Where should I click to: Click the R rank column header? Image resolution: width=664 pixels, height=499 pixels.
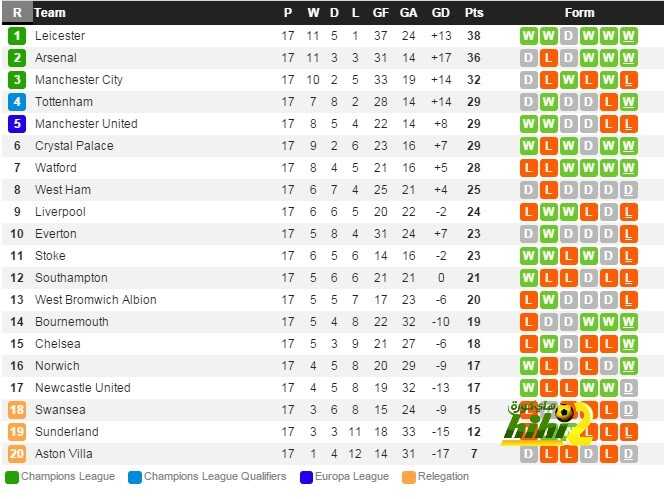[x=17, y=13]
